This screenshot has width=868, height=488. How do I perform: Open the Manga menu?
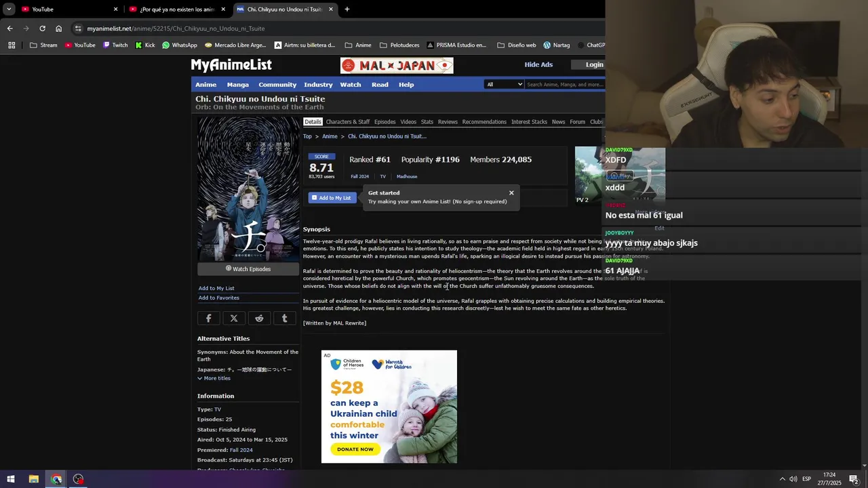pyautogui.click(x=238, y=85)
